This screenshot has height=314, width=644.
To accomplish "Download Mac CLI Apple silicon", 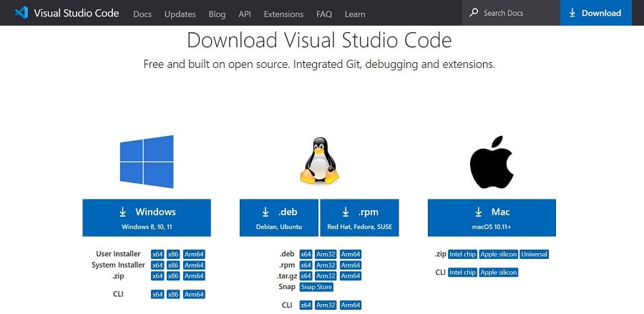I will pos(499,272).
